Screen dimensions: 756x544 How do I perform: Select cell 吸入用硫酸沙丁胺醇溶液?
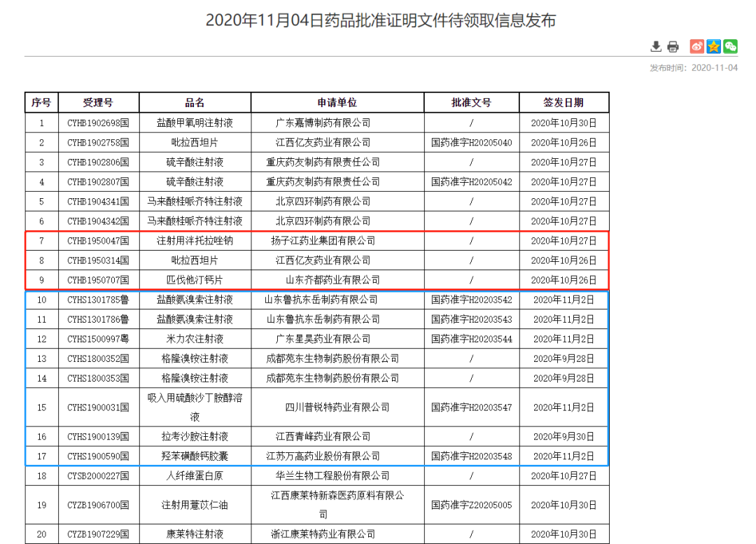[195, 407]
